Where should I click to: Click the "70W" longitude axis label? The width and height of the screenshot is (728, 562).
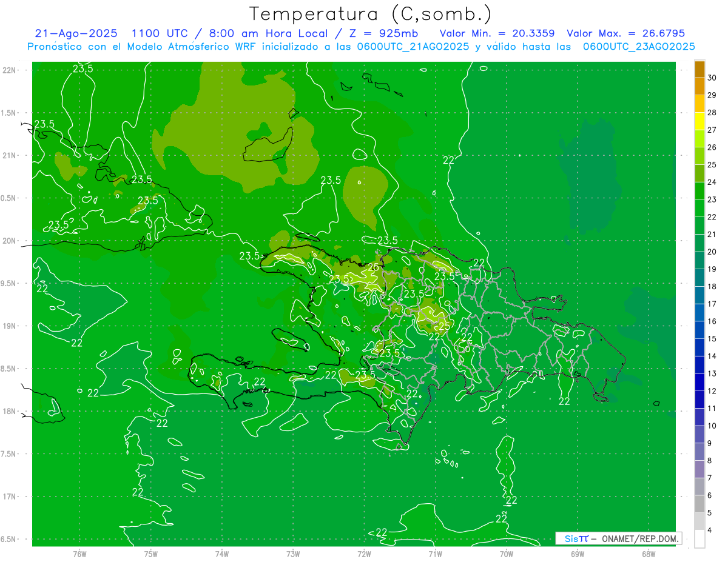(507, 554)
